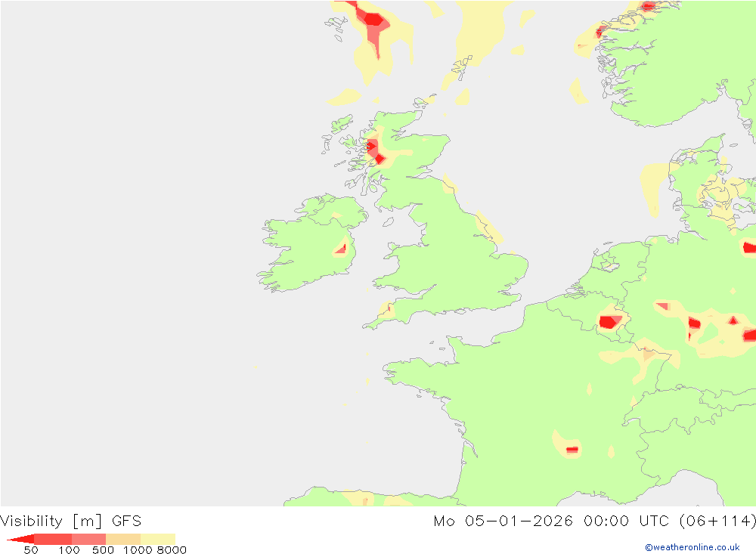
Task: Click the legend value '8000'
Action: pos(172,550)
